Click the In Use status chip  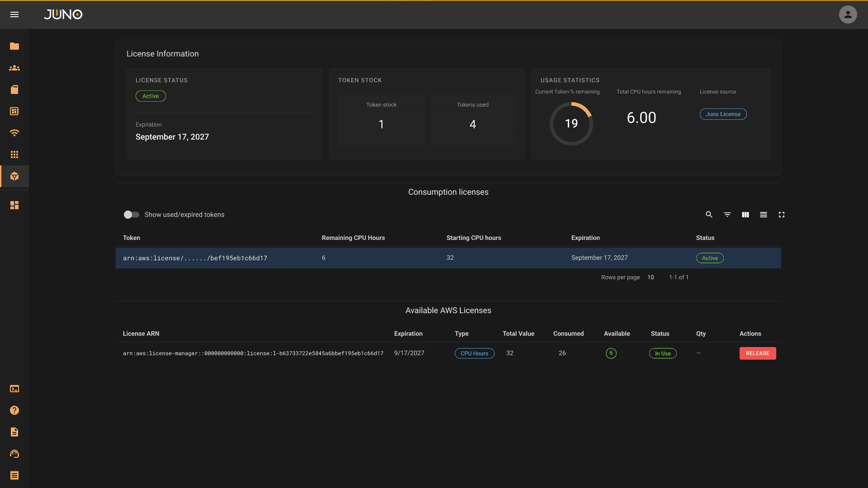(663, 353)
